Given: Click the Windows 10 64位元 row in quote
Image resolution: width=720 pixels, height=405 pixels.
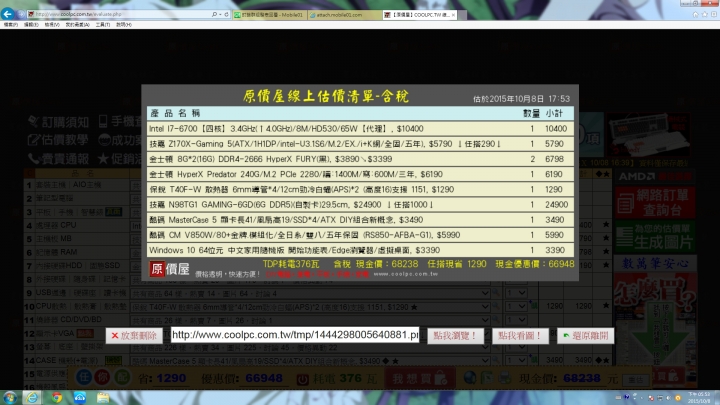Looking at the screenshot, I should (360, 250).
